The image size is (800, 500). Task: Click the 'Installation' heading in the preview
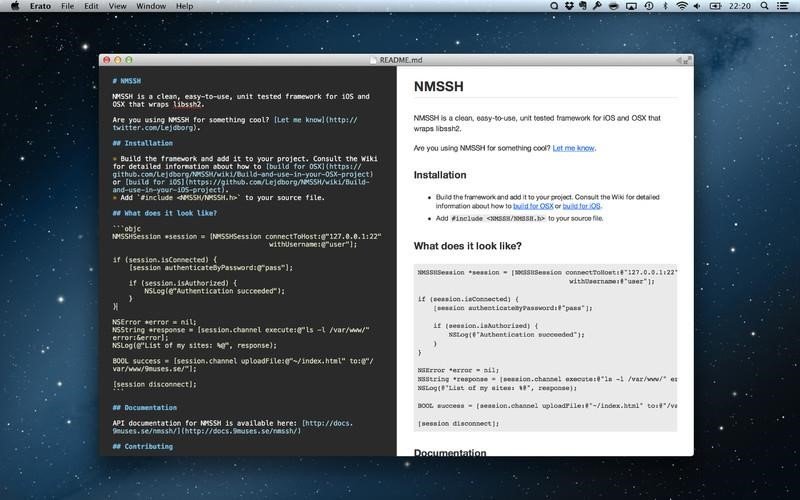(440, 175)
